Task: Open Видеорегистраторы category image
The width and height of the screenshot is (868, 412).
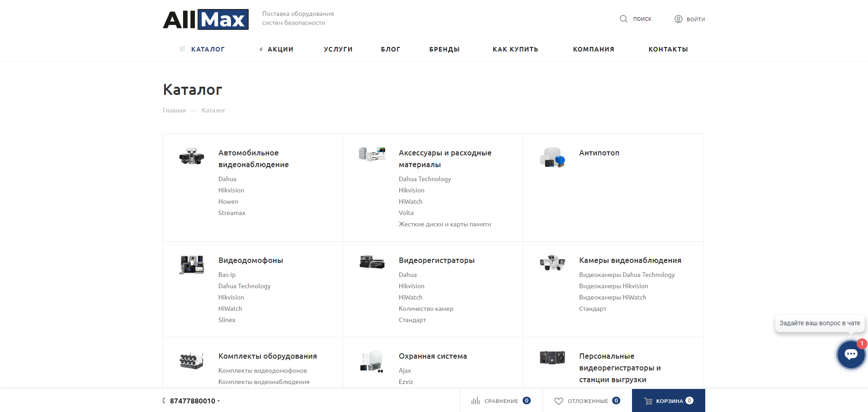Action: point(372,262)
